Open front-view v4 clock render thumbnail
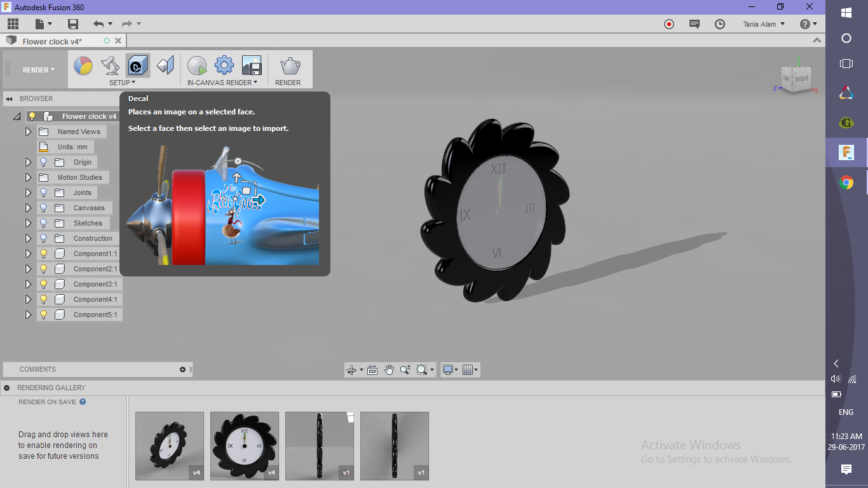The width and height of the screenshot is (868, 488). click(x=245, y=446)
